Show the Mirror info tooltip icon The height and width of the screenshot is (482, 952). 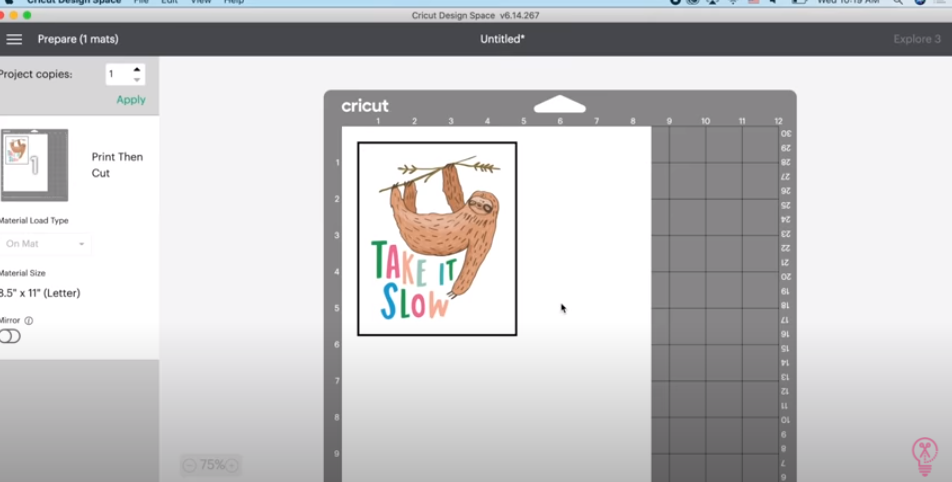[x=29, y=321]
